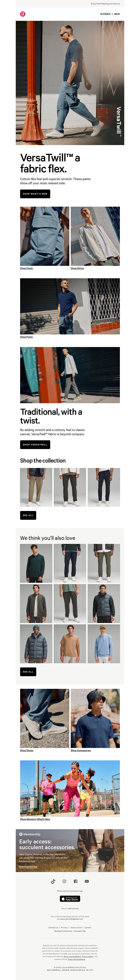140x980 pixels.
Task: Click the SHOP VERSATWILL button
Action: (35, 444)
